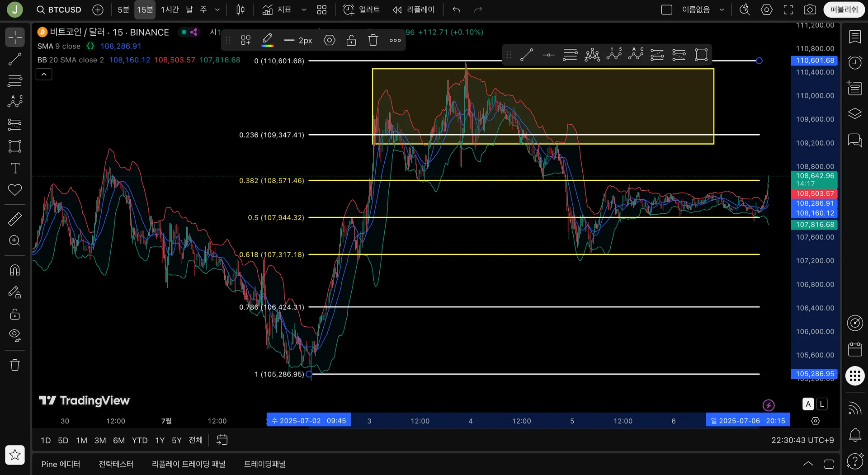Toggle lock on the selected drawing
Image resolution: width=868 pixels, height=475 pixels.
pyautogui.click(x=351, y=40)
